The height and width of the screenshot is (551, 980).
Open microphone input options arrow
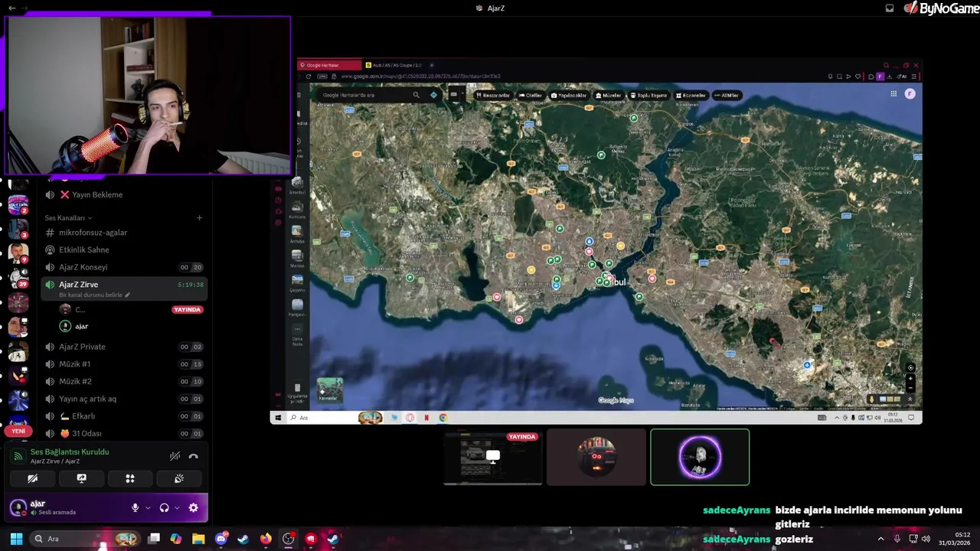coord(148,507)
